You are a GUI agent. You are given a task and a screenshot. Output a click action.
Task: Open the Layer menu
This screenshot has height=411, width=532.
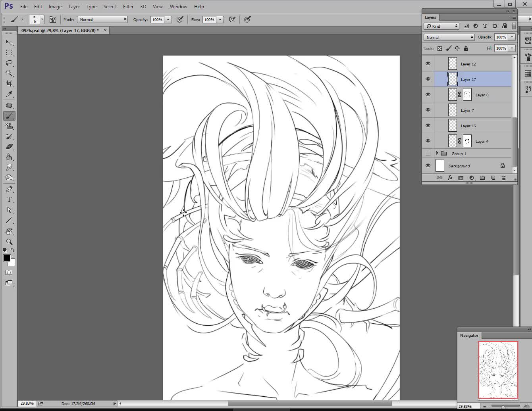(x=74, y=7)
